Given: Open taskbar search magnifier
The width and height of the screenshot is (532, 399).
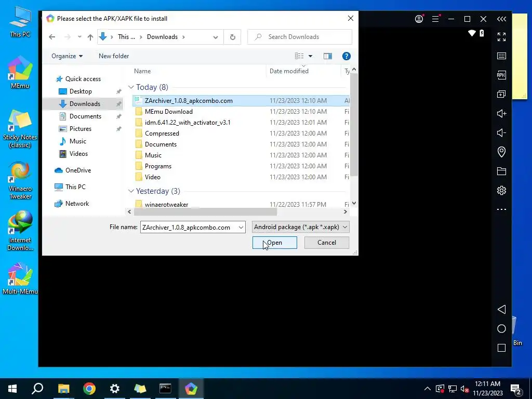Looking at the screenshot, I should (x=37, y=389).
